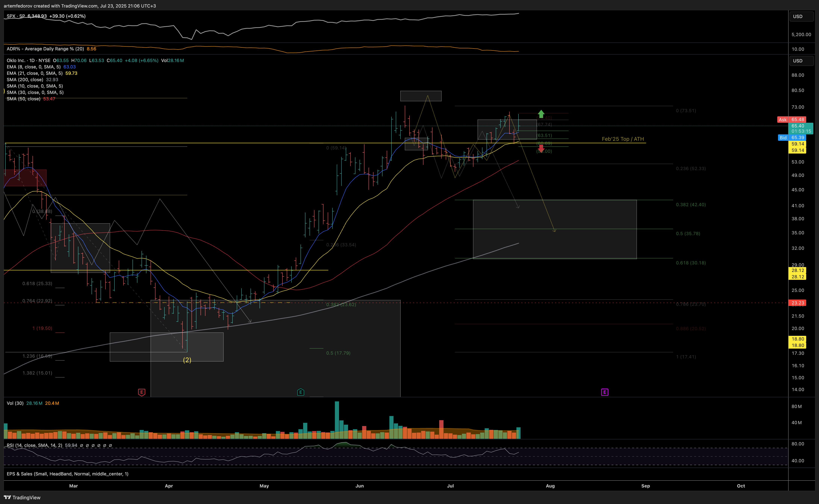The image size is (819, 504).
Task: Open the USD currency selector in SPX pane
Action: 801,16
